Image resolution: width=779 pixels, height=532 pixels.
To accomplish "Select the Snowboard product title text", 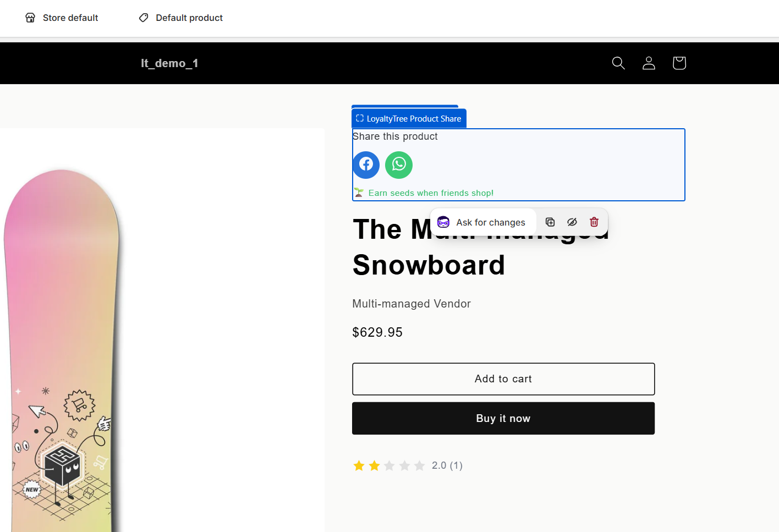I will pos(429,265).
